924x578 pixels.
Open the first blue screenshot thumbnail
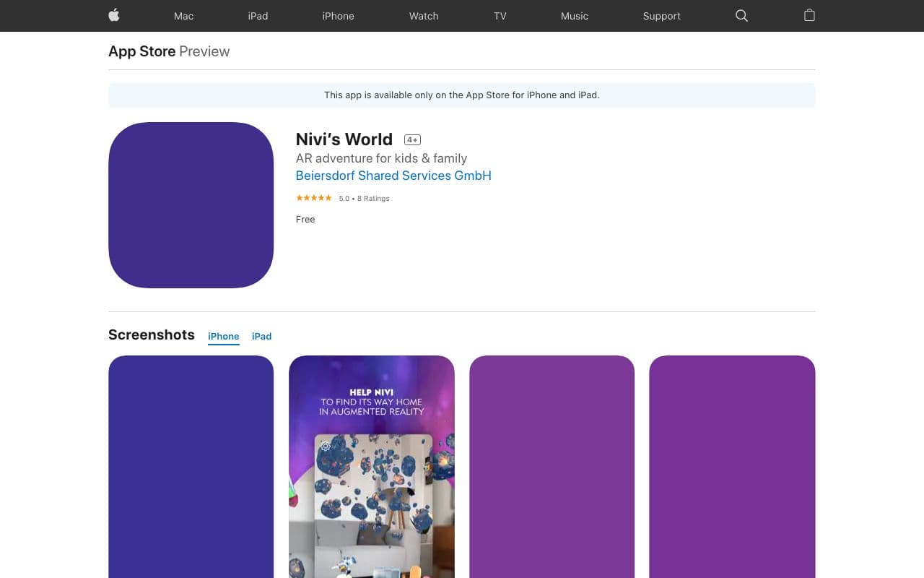pos(191,467)
